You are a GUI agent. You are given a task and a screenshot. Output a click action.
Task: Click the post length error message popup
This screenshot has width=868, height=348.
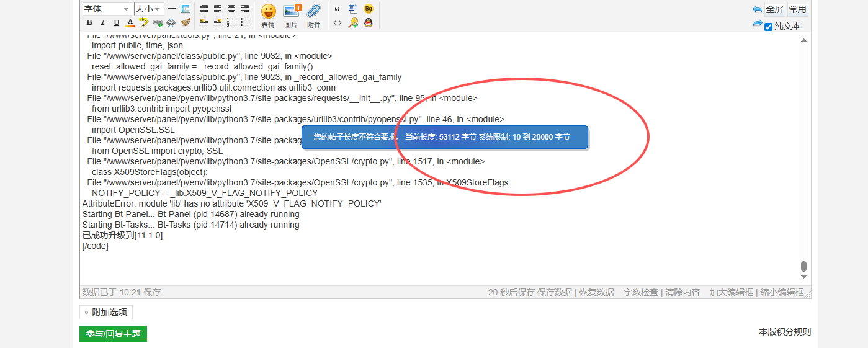pyautogui.click(x=445, y=137)
